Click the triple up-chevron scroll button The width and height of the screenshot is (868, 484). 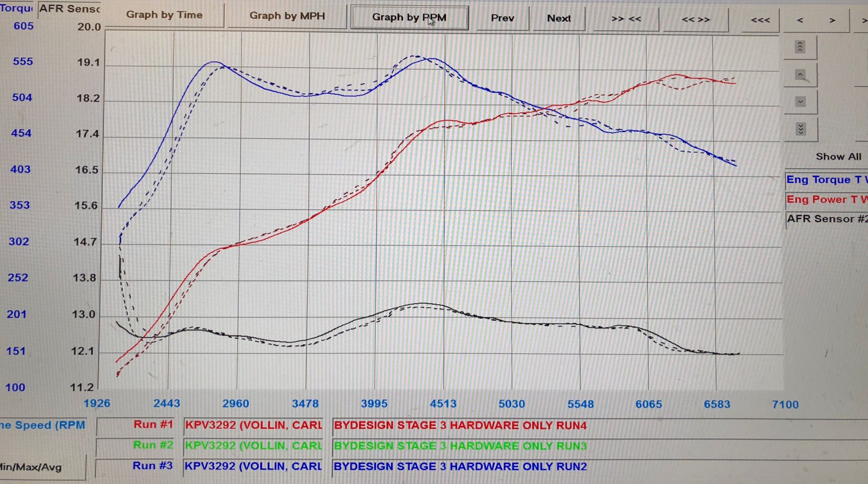click(x=800, y=47)
